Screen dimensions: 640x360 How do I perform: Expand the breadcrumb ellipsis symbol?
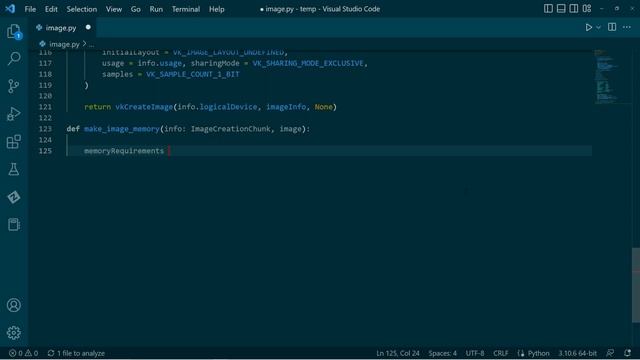tap(91, 44)
